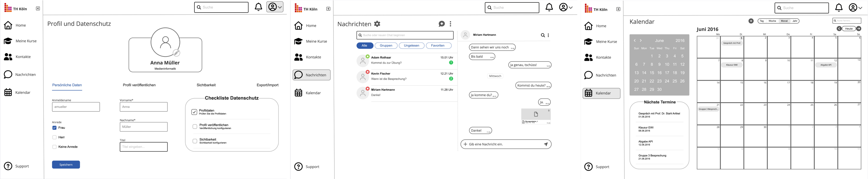Image resolution: width=868 pixels, height=179 pixels.
Task: Download the attached file in the chat
Action: (x=549, y=110)
